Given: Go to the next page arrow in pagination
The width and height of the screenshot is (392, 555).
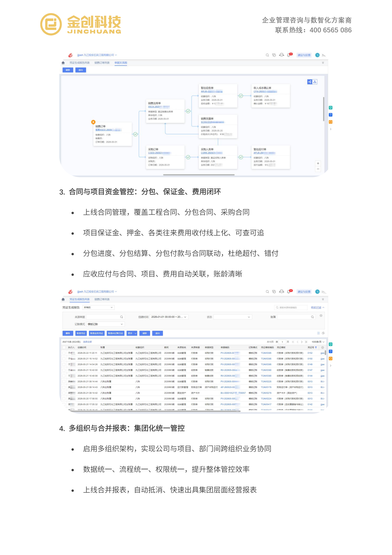Looking at the screenshot, I should point(302,342).
